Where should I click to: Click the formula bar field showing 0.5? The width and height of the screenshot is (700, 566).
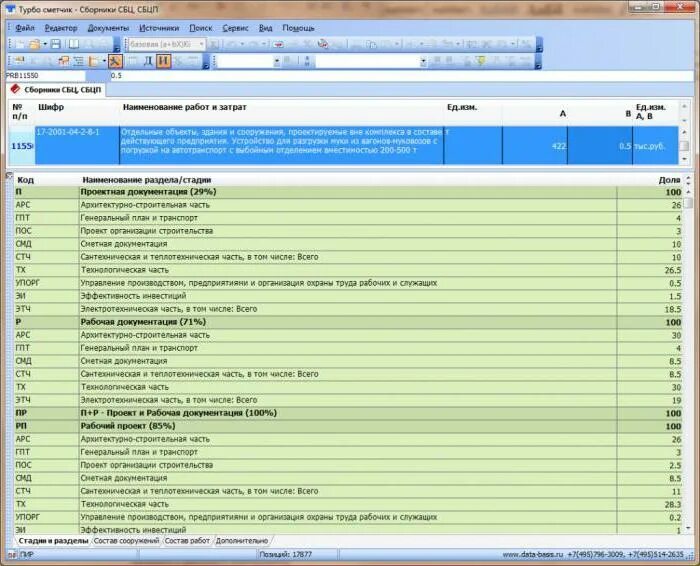(402, 75)
